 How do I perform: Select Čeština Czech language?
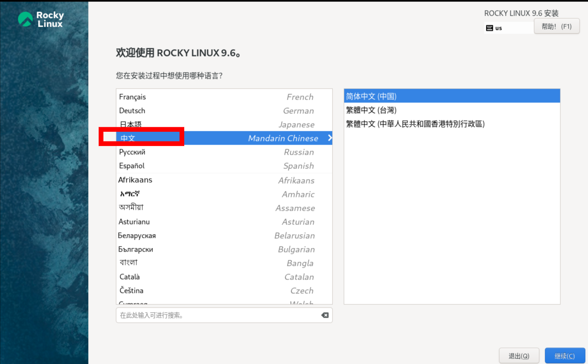224,291
